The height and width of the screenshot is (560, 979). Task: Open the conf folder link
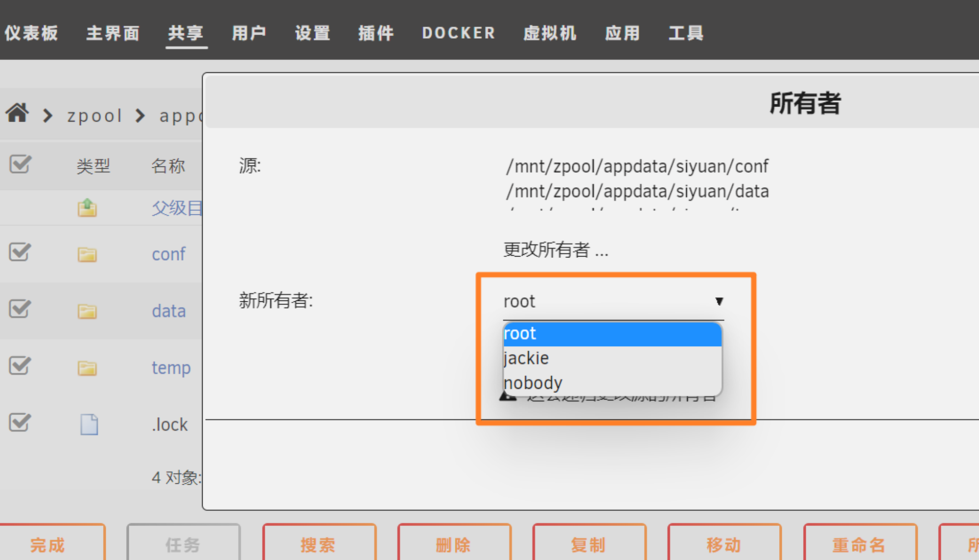pyautogui.click(x=169, y=254)
